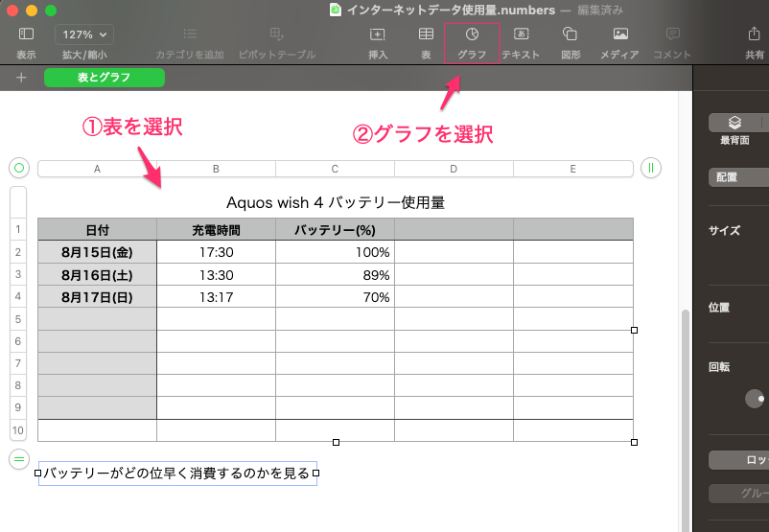Open the 127% zoom dropdown
Viewport: 769px width, 532px height.
point(84,35)
